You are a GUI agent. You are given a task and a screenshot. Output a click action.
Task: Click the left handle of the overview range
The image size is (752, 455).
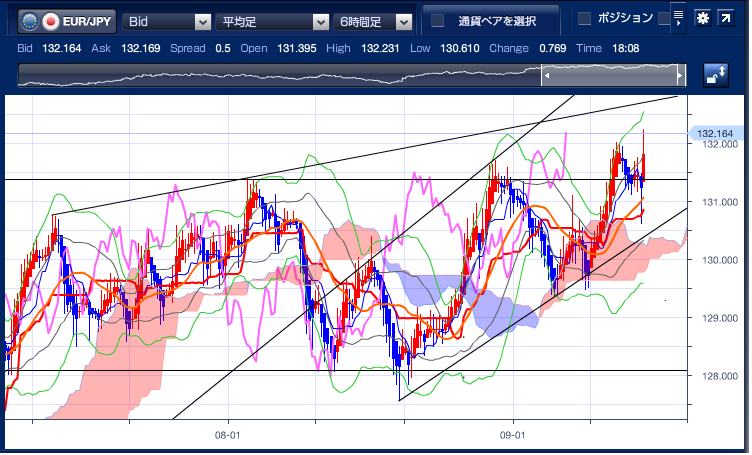click(546, 75)
